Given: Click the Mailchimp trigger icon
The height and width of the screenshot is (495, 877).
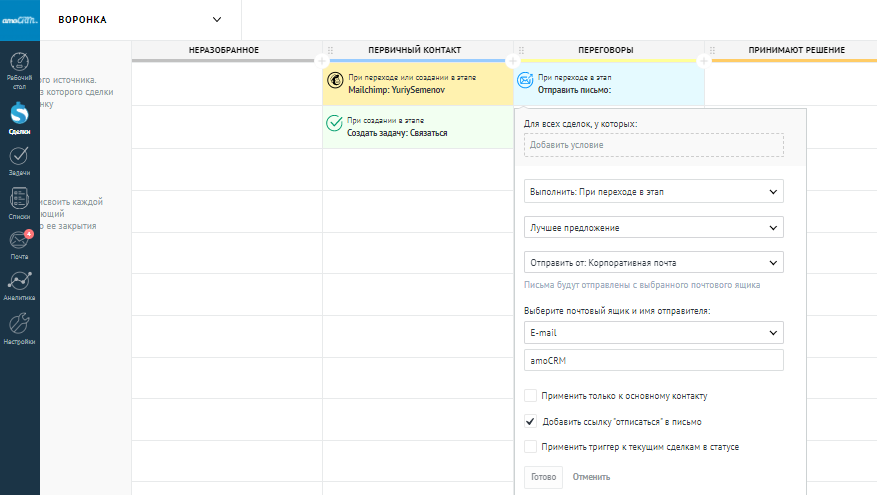Looking at the screenshot, I should point(335,81).
